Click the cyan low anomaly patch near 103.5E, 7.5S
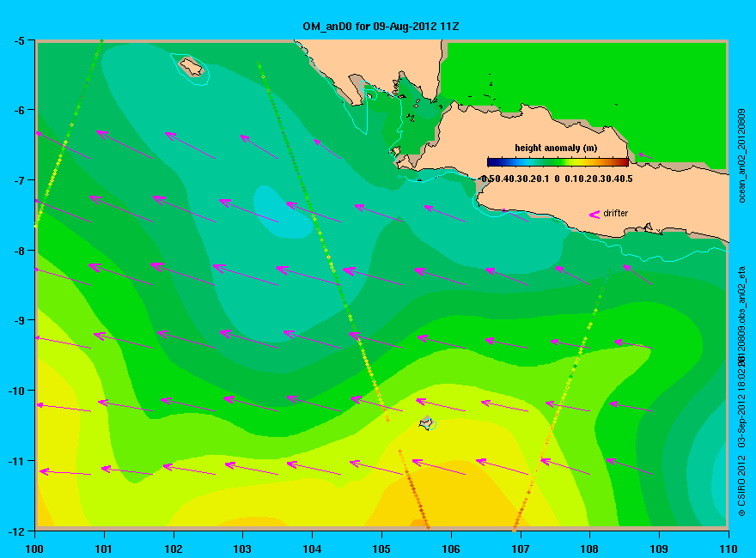The width and height of the screenshot is (756, 558). point(282,211)
